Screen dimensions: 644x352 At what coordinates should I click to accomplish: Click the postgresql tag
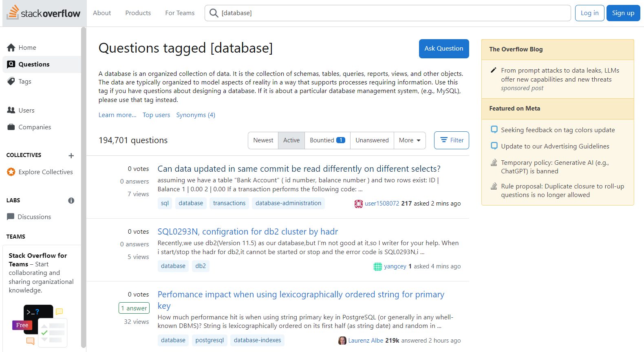coord(210,340)
